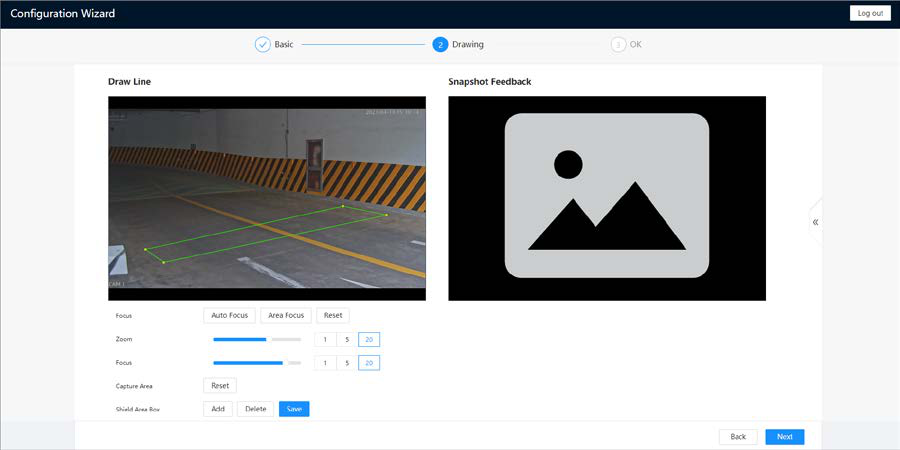900x450 pixels.
Task: Select Zoom step value 20
Action: (369, 340)
